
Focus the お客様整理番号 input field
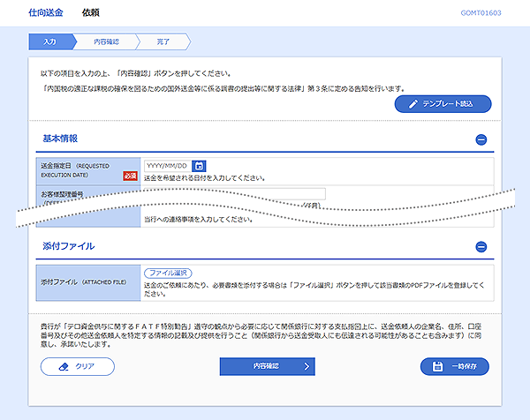pos(235,193)
